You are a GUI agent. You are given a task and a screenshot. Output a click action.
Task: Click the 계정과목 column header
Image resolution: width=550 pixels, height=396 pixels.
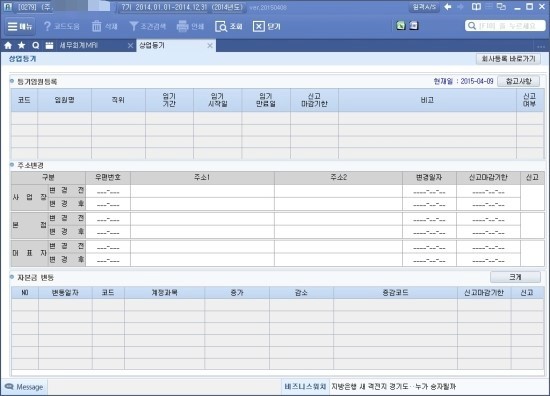pyautogui.click(x=165, y=293)
